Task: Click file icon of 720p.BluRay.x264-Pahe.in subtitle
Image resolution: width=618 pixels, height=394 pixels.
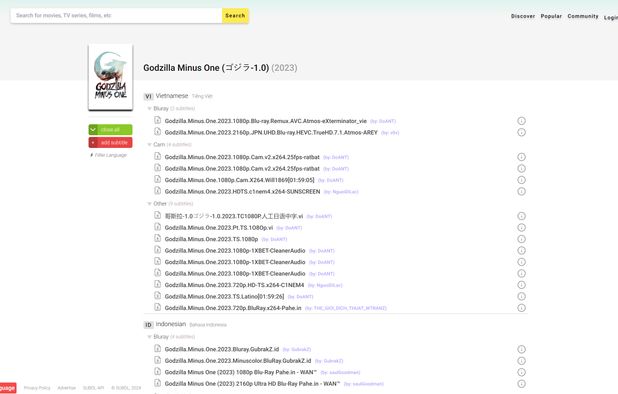Action: [x=158, y=307]
